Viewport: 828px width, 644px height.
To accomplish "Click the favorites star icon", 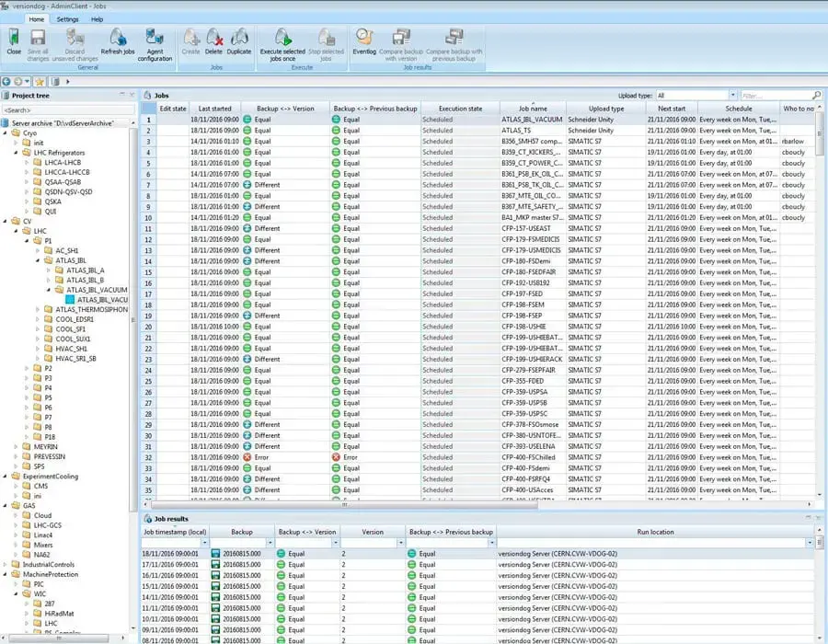I will [40, 82].
